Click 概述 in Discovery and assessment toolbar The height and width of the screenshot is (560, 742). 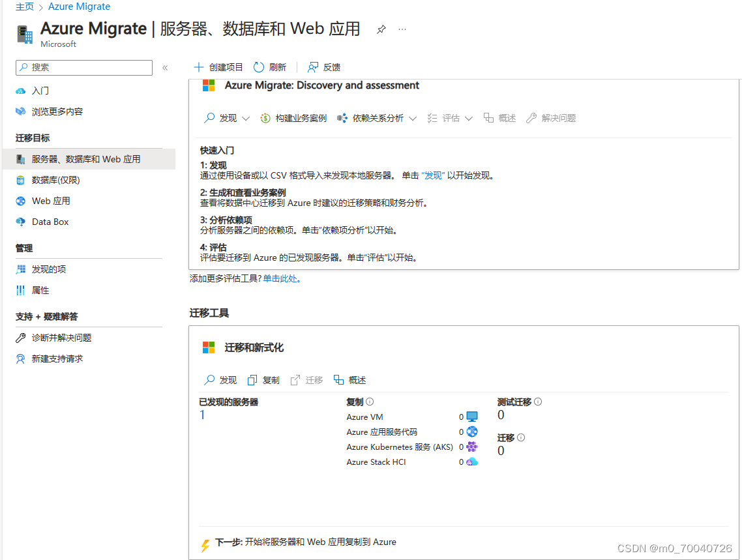click(499, 118)
